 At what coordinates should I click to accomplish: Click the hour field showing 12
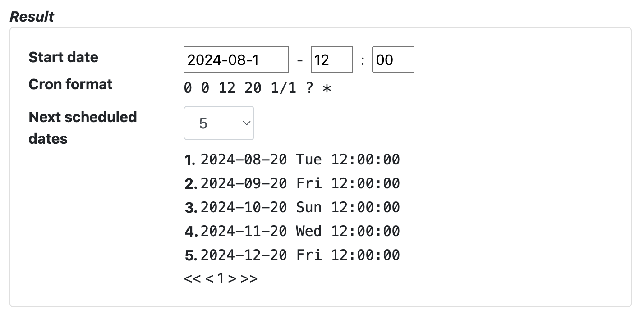331,59
